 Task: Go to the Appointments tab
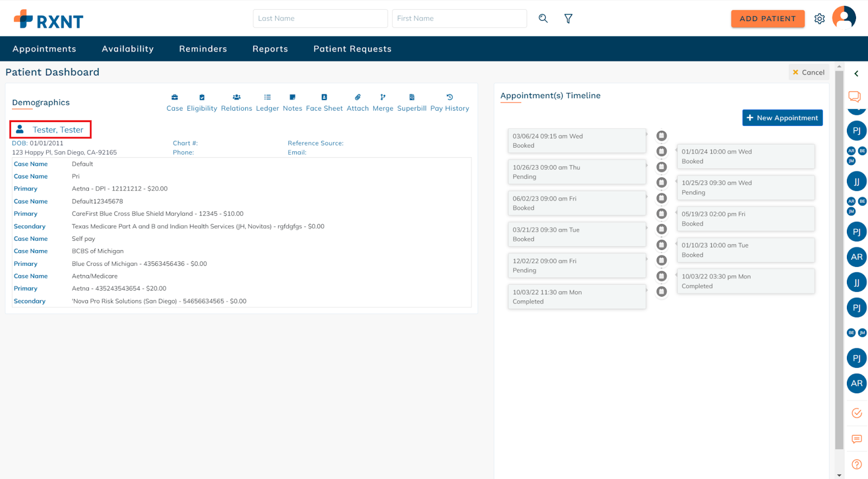(44, 49)
